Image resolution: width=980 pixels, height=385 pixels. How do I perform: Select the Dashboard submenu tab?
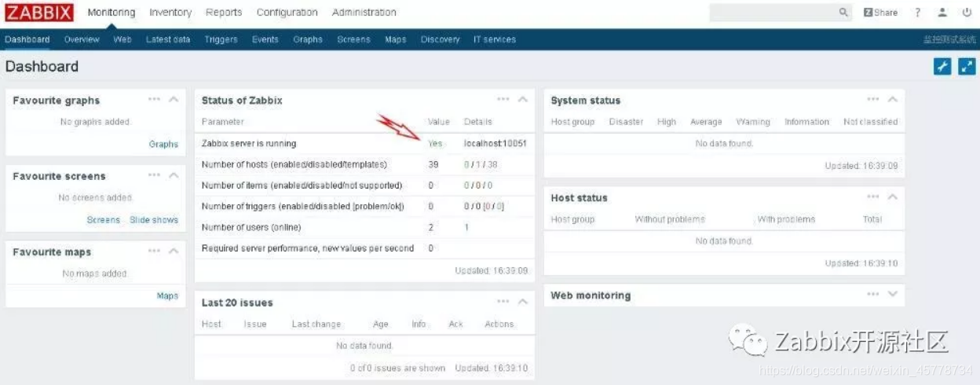click(x=27, y=39)
